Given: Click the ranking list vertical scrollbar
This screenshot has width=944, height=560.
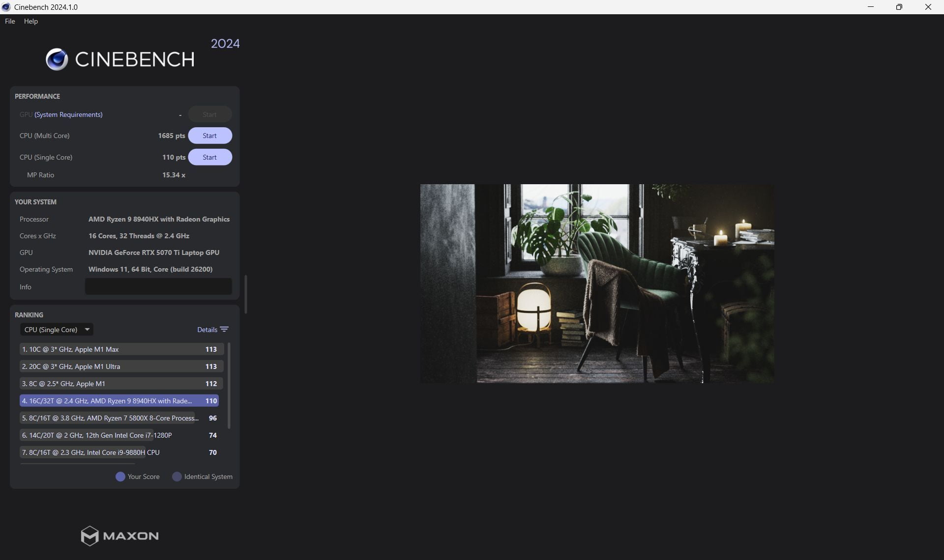Looking at the screenshot, I should [229, 386].
